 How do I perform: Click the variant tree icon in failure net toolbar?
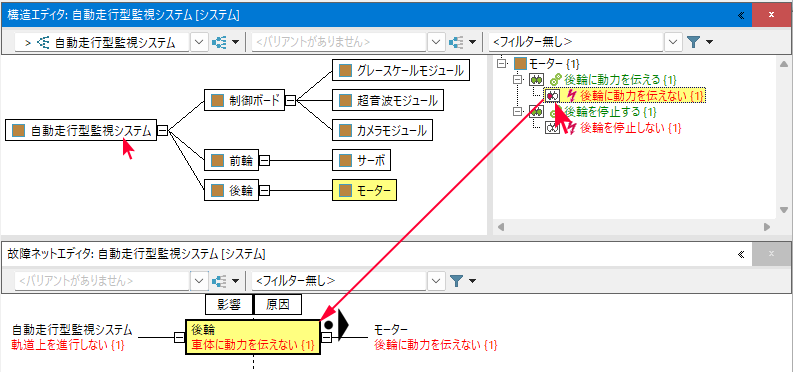(x=219, y=280)
